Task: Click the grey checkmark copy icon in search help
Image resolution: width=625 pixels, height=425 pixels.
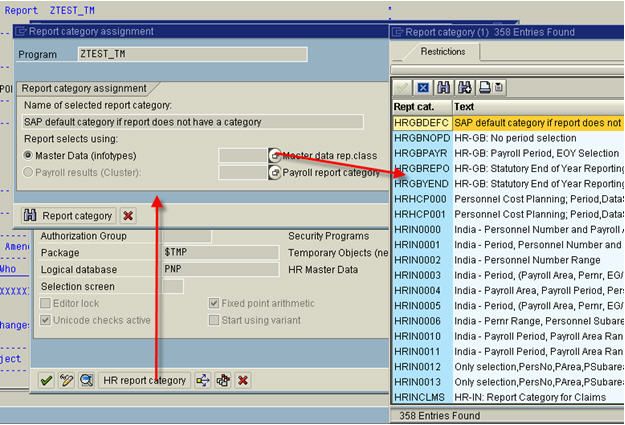Action: [x=402, y=87]
